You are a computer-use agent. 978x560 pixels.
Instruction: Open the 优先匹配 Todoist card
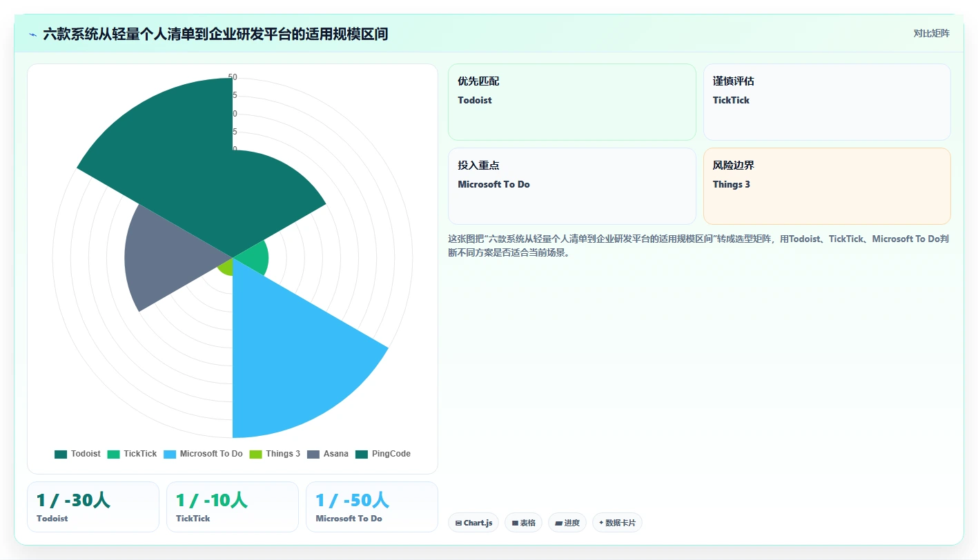572,102
